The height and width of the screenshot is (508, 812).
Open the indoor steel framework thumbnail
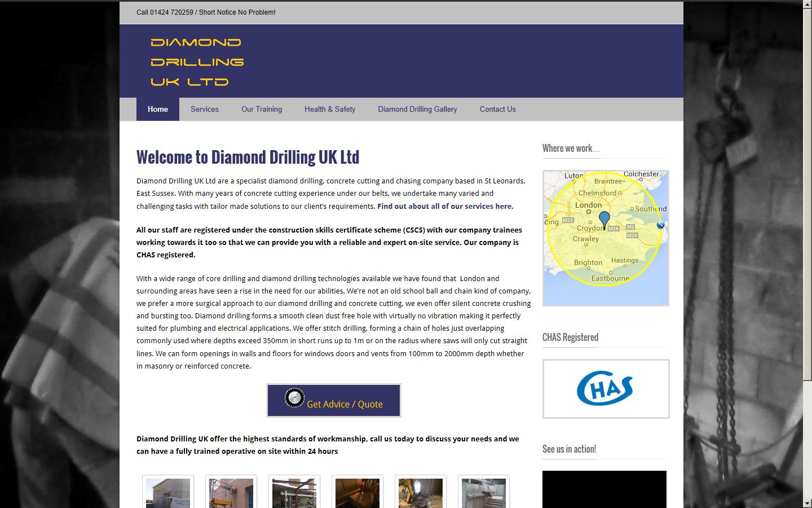[294, 493]
